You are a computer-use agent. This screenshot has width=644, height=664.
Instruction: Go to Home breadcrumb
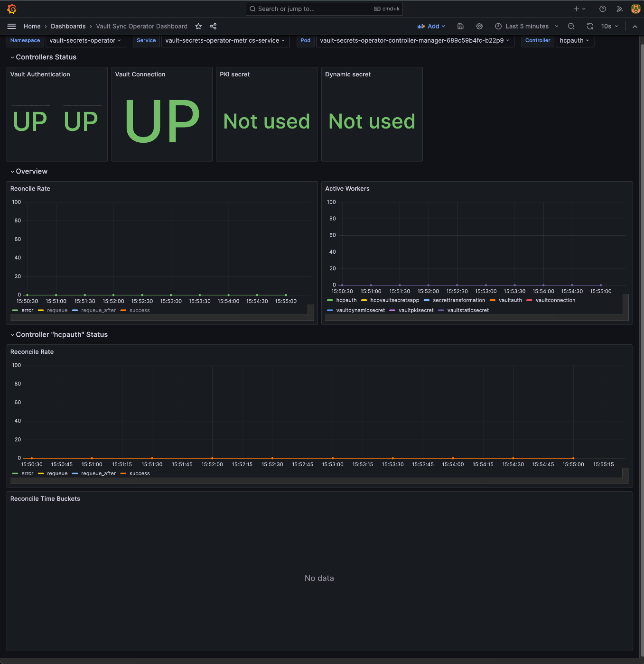pos(32,26)
